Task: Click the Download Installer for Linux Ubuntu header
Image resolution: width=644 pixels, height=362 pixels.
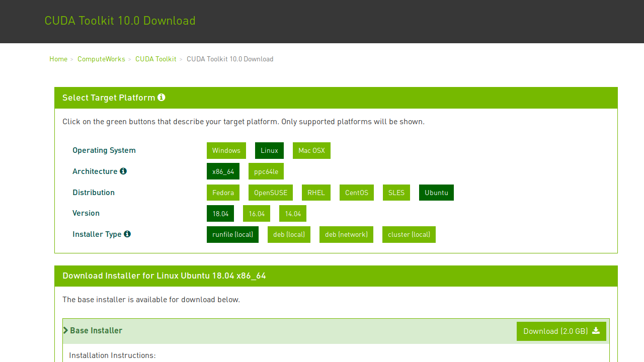Action: [x=164, y=276]
